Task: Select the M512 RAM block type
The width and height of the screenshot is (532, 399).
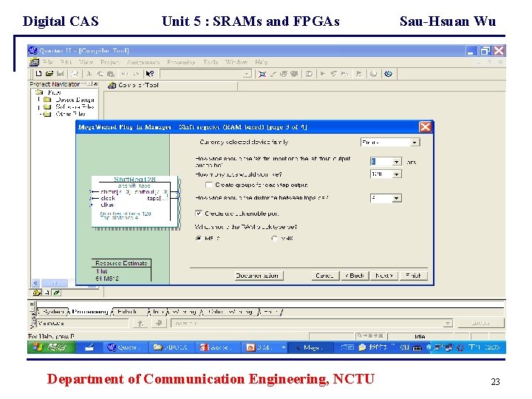Action: tap(199, 238)
